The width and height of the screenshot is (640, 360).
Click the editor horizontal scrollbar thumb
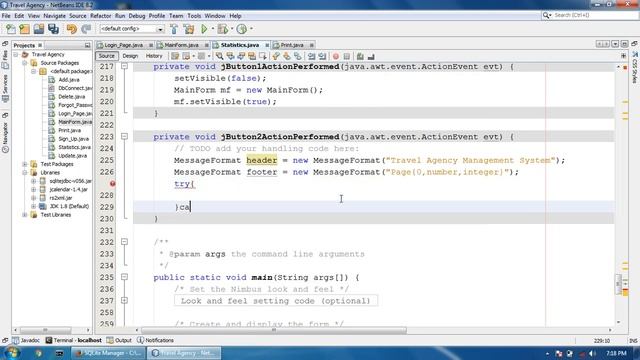(274, 330)
